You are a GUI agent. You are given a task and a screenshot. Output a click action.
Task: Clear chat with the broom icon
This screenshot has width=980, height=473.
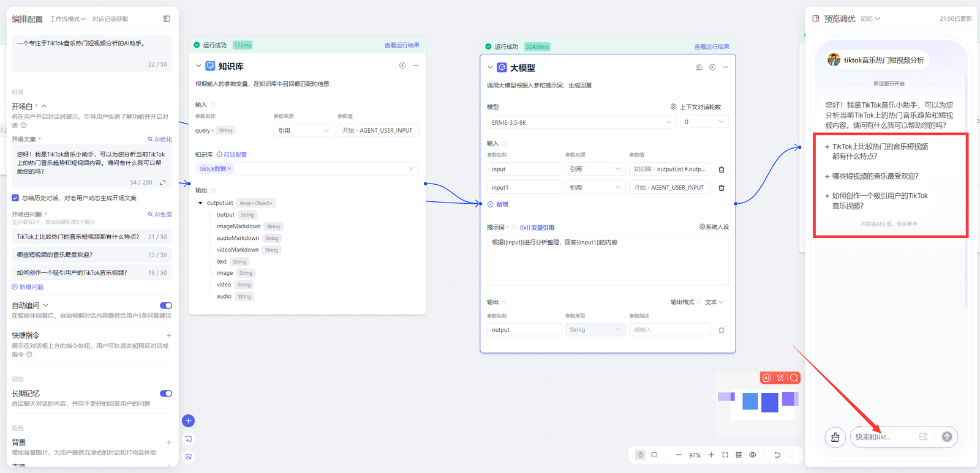(835, 437)
